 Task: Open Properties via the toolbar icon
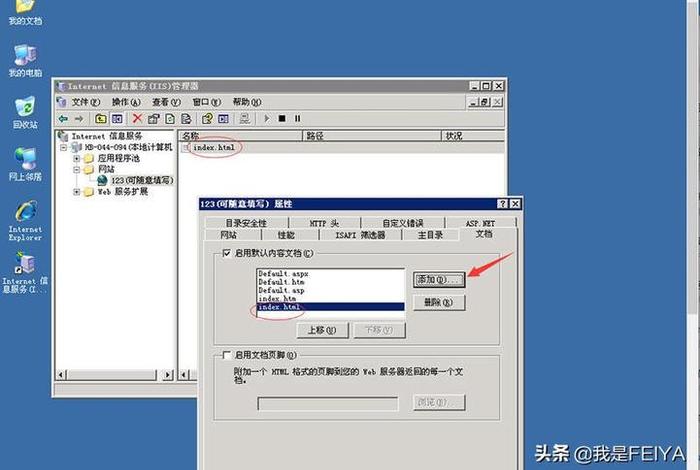pos(154,119)
